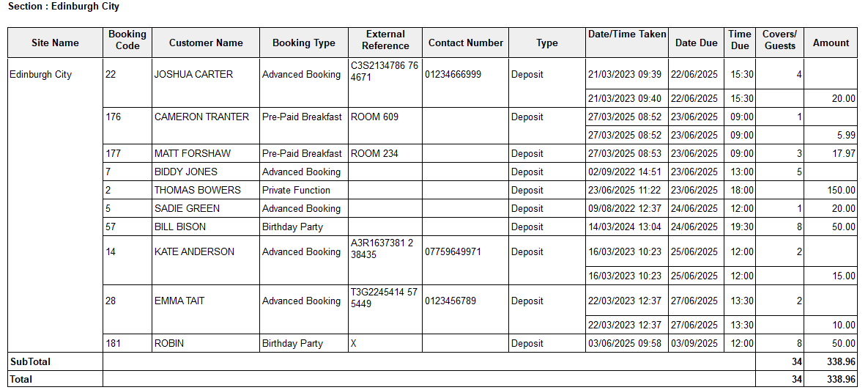Click the Covers/Guests column header
Image resolution: width=868 pixels, height=390 pixels.
pos(779,40)
